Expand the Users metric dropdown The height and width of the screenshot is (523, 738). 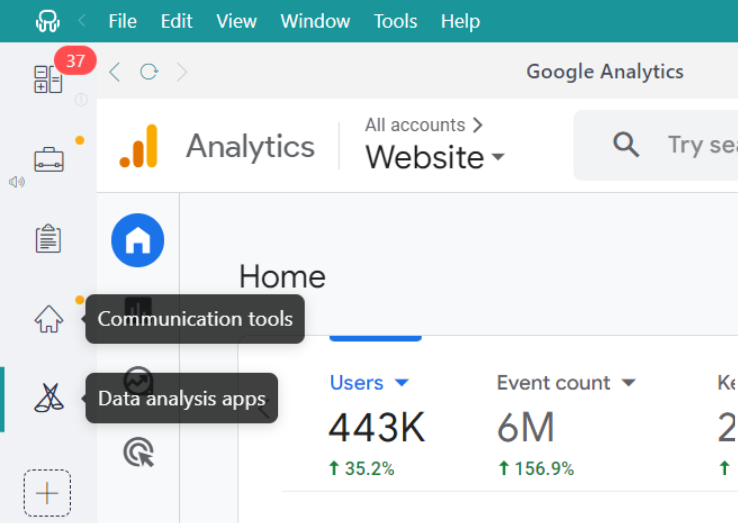[369, 383]
